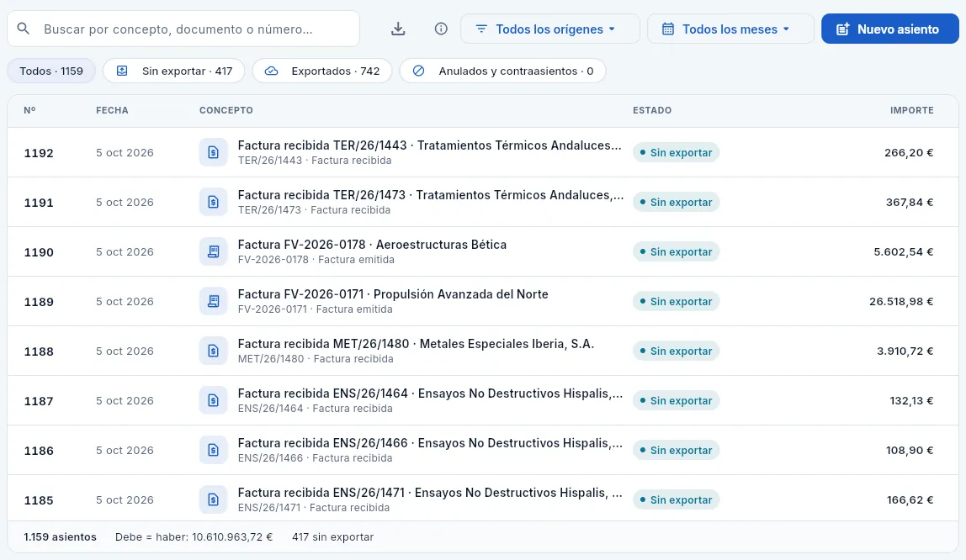The height and width of the screenshot is (560, 966).
Task: Open Factura recibida ENS/26/1464 entry
Action: click(x=483, y=400)
